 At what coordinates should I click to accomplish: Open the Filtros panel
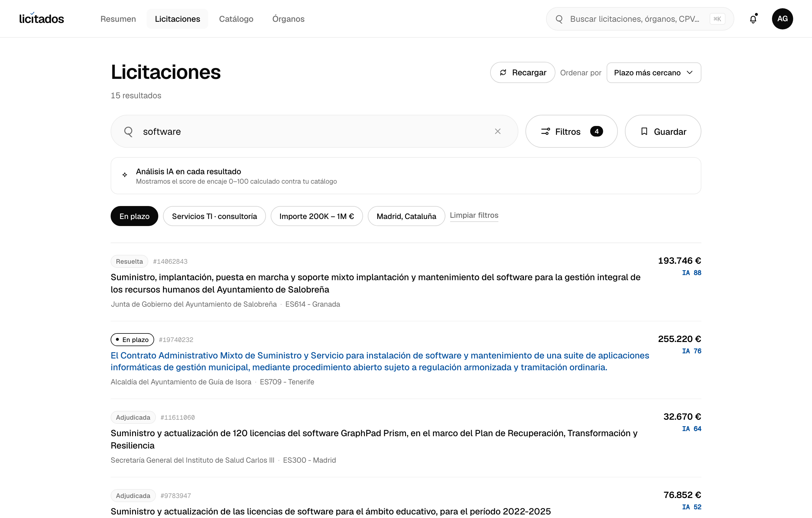tap(571, 132)
